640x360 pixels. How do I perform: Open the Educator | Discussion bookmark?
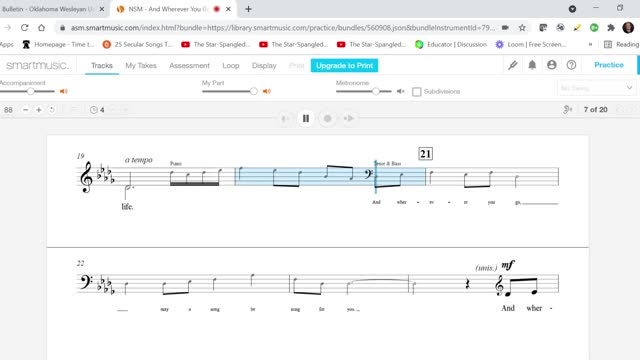tap(451, 44)
